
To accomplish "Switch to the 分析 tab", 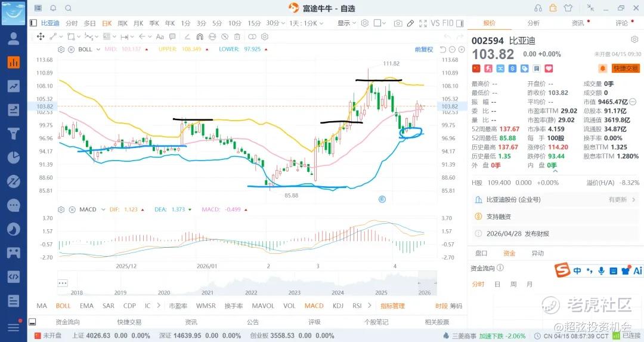I will 533,23.
